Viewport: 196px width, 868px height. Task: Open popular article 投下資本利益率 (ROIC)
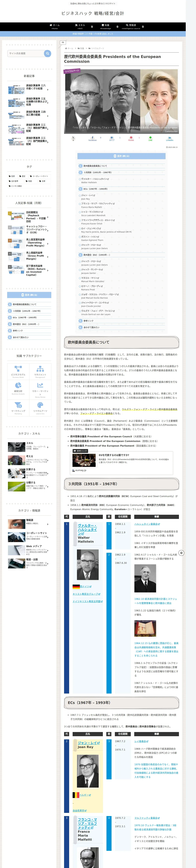pyautogui.click(x=29, y=270)
